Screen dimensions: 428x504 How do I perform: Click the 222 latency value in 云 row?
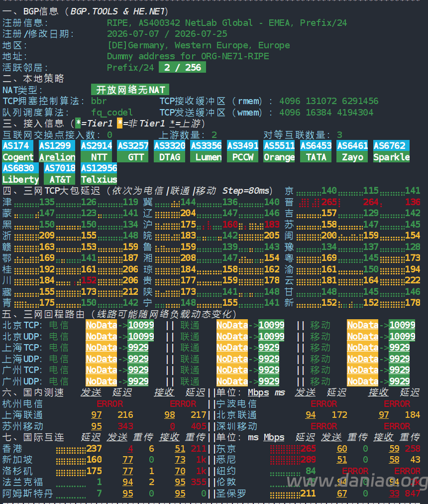pyautogui.click(x=413, y=280)
